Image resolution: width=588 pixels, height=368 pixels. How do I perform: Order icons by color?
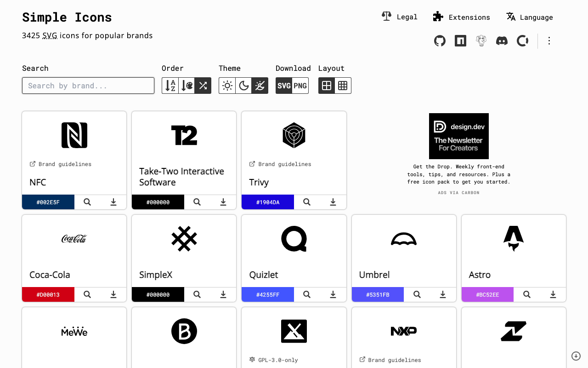[x=187, y=86]
